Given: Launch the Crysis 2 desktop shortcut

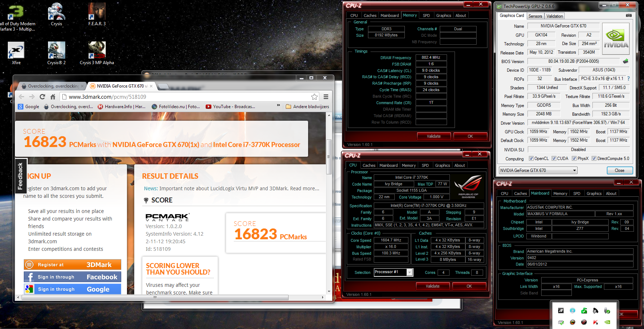Looking at the screenshot, I should click(57, 53).
